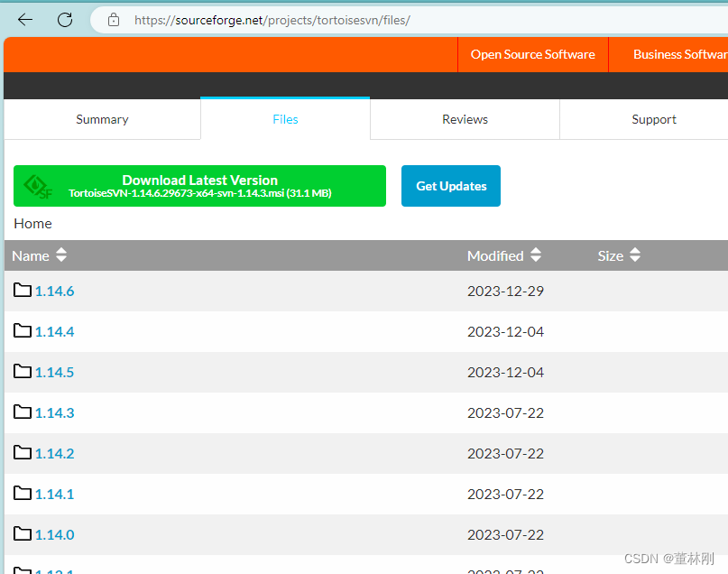The width and height of the screenshot is (728, 574).
Task: Open the 1.14.3 folder link
Action: click(54, 412)
